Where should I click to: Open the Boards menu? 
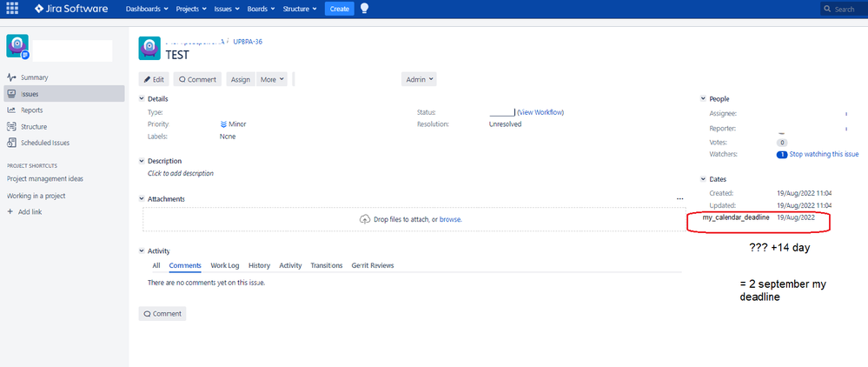[x=262, y=10]
